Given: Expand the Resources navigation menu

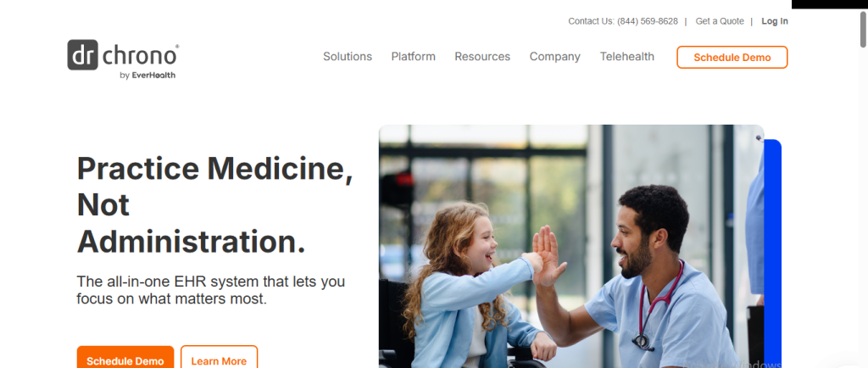Looking at the screenshot, I should 482,57.
